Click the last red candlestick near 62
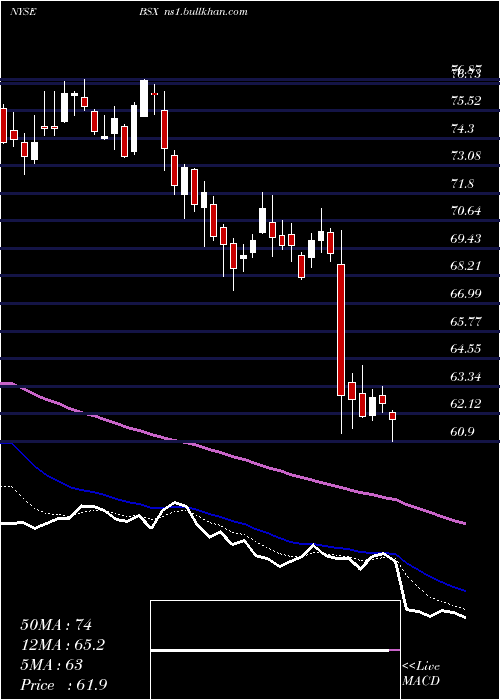Viewport: 500px width, 700px height. click(x=393, y=416)
